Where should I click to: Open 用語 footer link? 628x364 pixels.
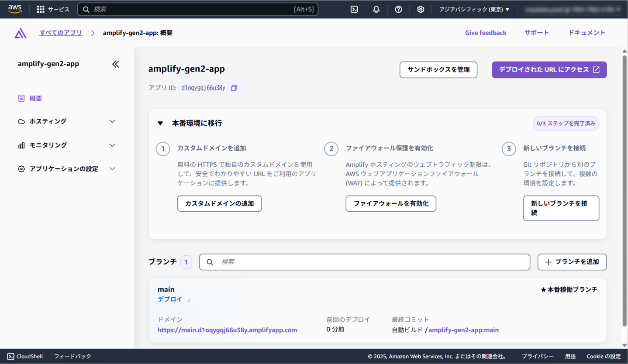coord(570,356)
